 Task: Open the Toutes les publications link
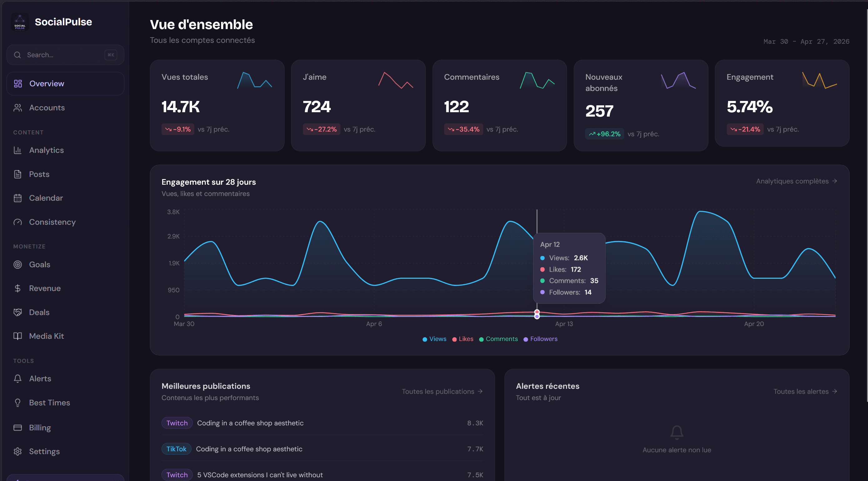click(442, 392)
